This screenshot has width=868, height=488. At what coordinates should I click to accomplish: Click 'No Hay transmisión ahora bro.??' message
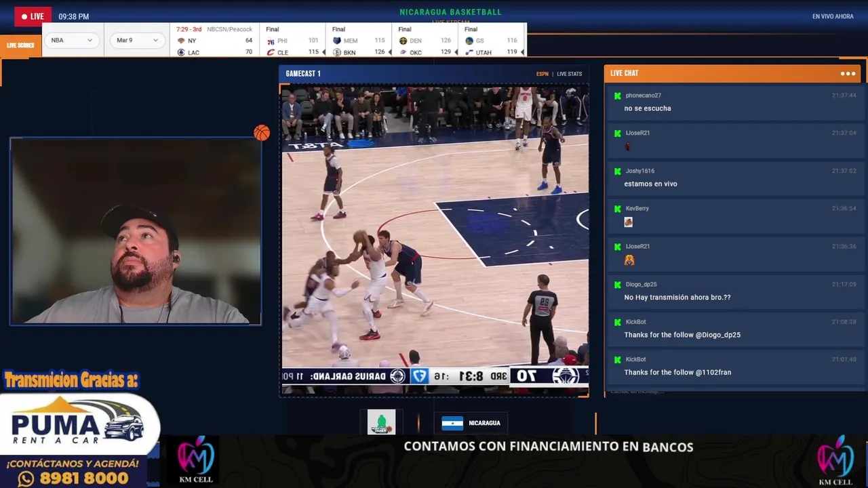677,298
